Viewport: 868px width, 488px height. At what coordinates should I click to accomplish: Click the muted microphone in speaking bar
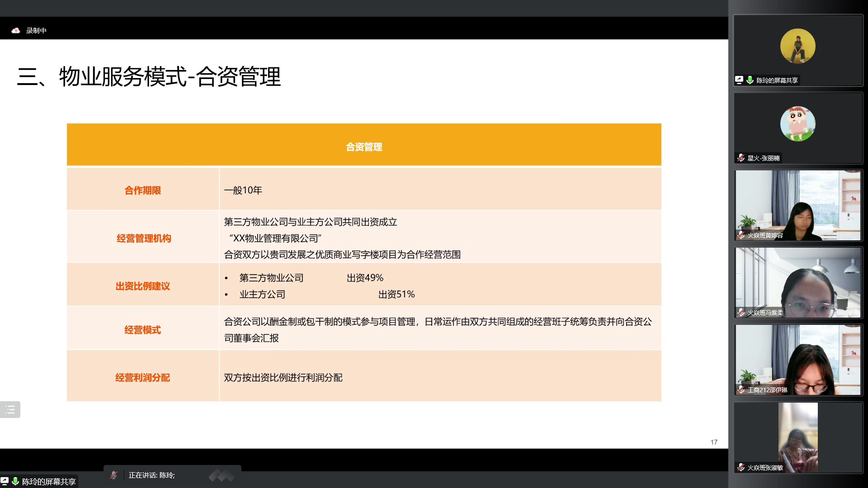113,475
